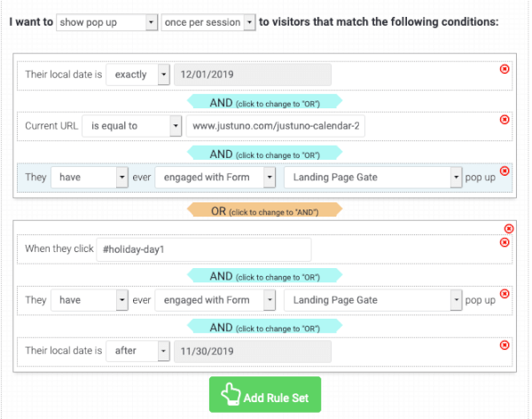Click the '#holiday-day1' selector input field
This screenshot has height=419, width=532.
coord(204,249)
